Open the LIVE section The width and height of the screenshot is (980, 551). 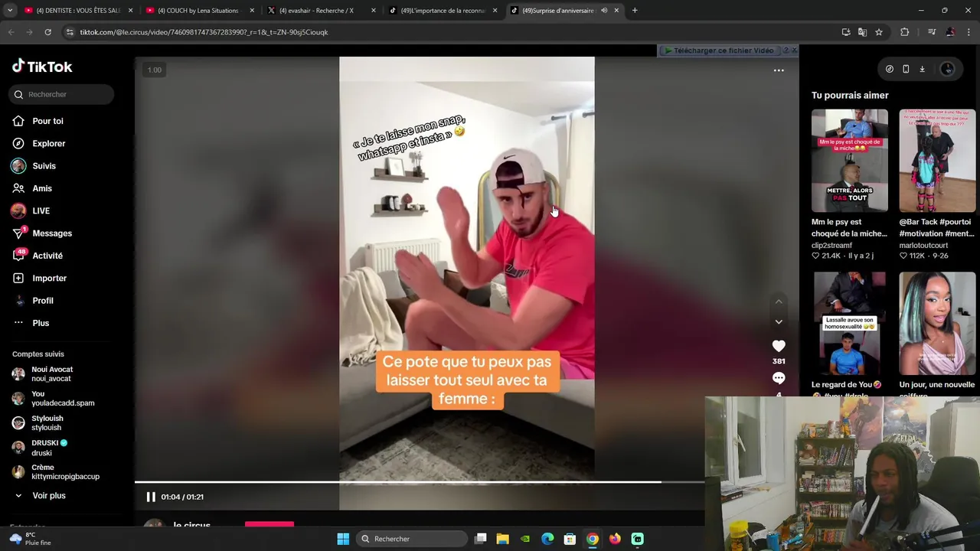point(41,210)
